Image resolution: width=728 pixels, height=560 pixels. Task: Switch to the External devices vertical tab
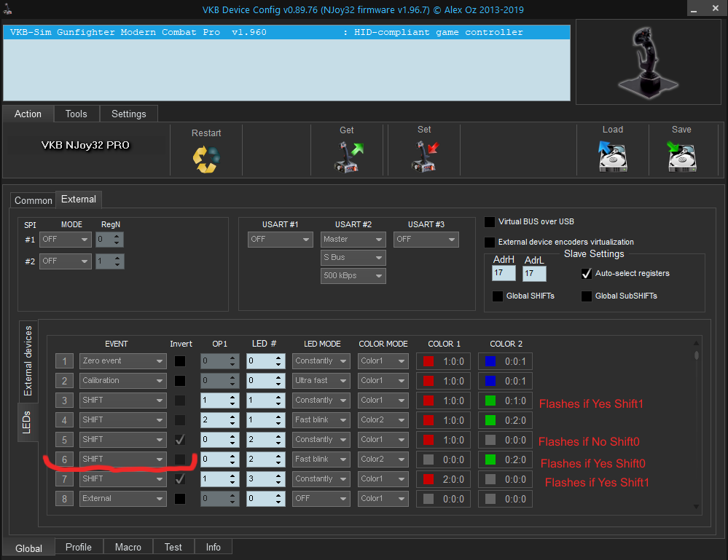(28, 361)
